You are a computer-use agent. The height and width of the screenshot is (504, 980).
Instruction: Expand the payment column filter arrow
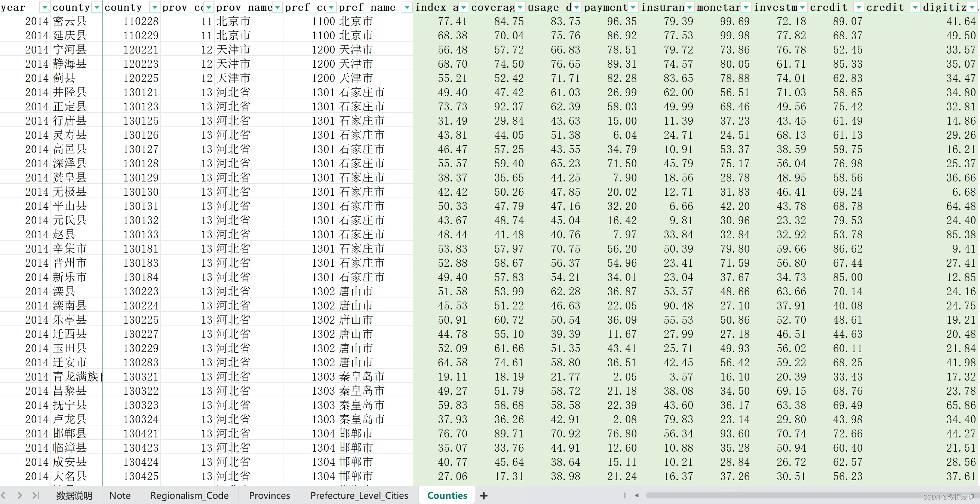(x=633, y=7)
